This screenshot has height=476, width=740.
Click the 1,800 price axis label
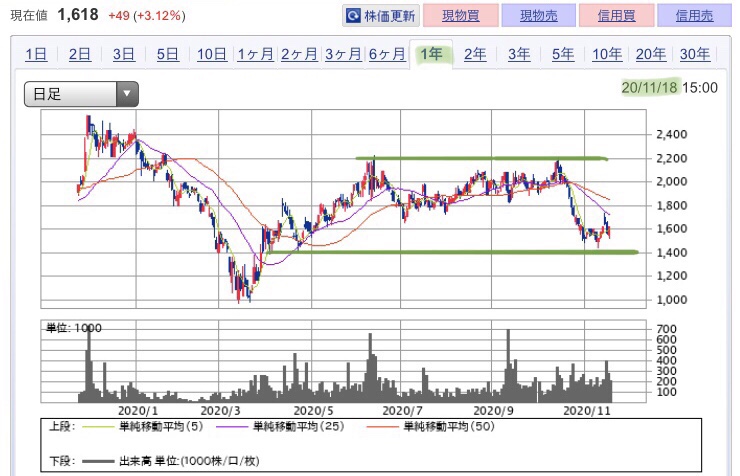point(672,205)
